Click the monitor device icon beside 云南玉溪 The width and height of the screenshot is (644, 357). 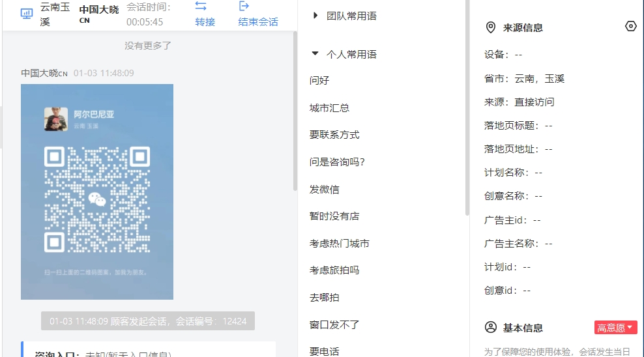(x=27, y=14)
